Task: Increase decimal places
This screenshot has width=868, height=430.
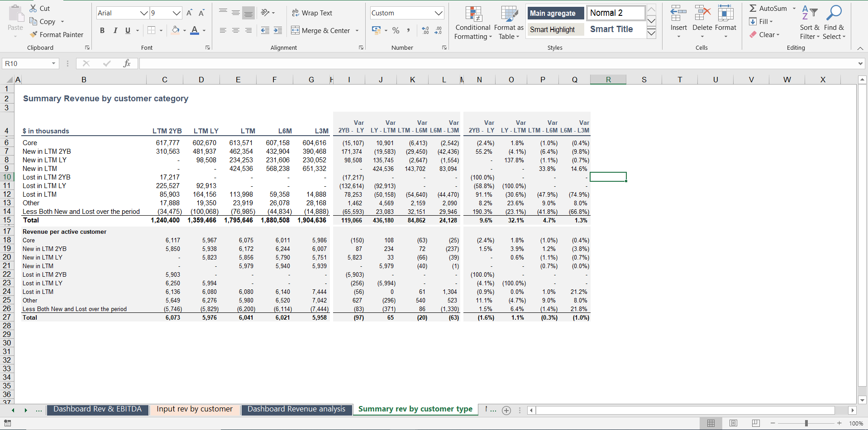Action: [425, 30]
